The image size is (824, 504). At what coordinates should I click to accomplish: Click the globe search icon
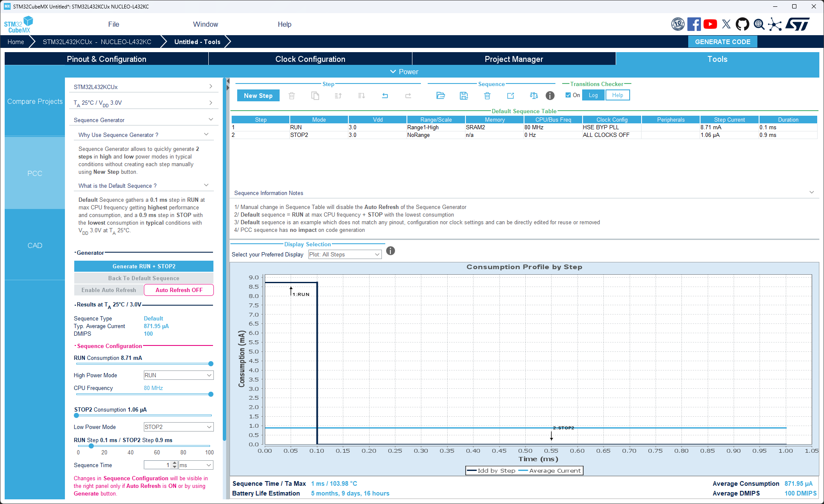pyautogui.click(x=759, y=24)
